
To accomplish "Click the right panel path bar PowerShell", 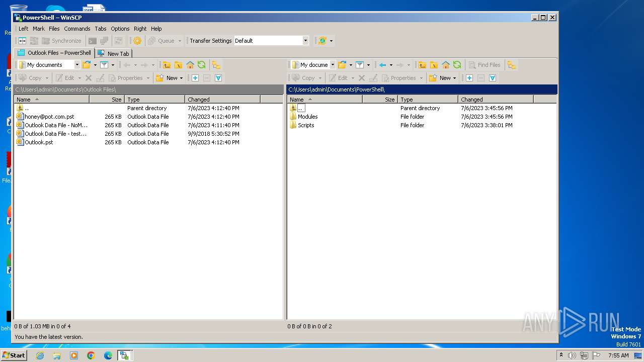I will [x=422, y=89].
